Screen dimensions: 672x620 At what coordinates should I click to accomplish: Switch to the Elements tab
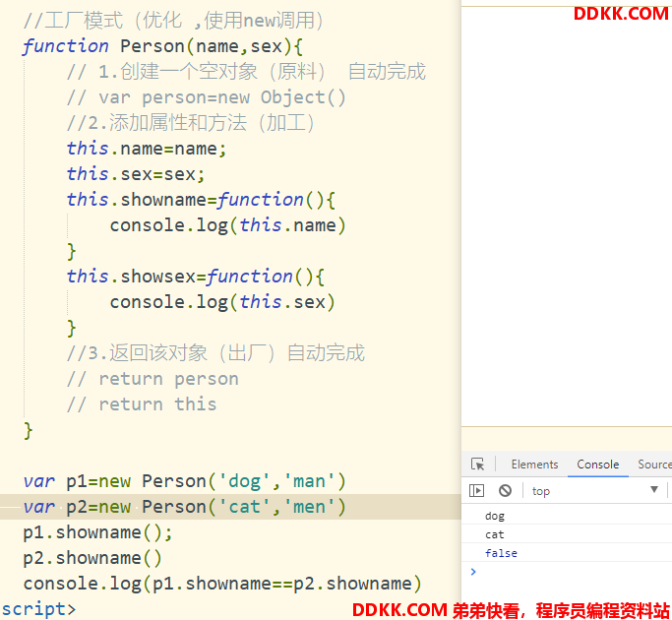pyautogui.click(x=534, y=465)
